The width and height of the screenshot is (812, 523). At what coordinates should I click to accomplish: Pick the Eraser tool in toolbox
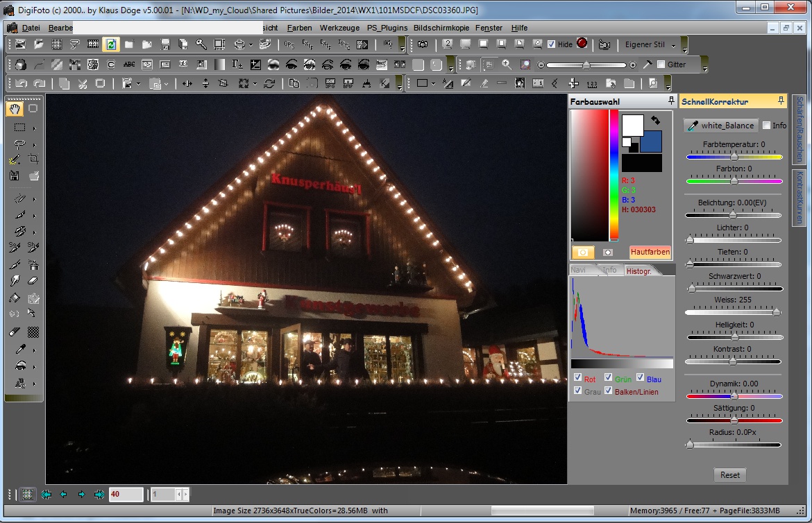click(x=33, y=281)
